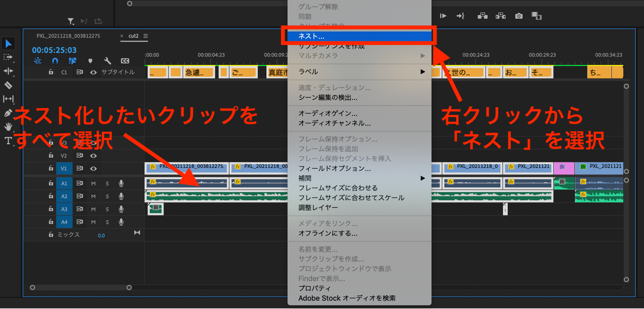Click the ミックス track 0.0 volume value
Screen dimensions: 644x309
[101, 235]
